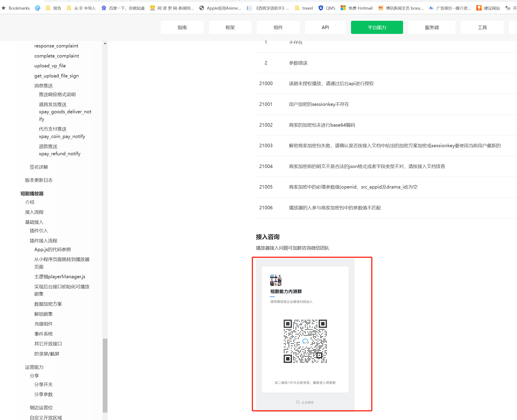Click the sidebar scroll-up arrow
This screenshot has width=517, height=420.
point(105,44)
